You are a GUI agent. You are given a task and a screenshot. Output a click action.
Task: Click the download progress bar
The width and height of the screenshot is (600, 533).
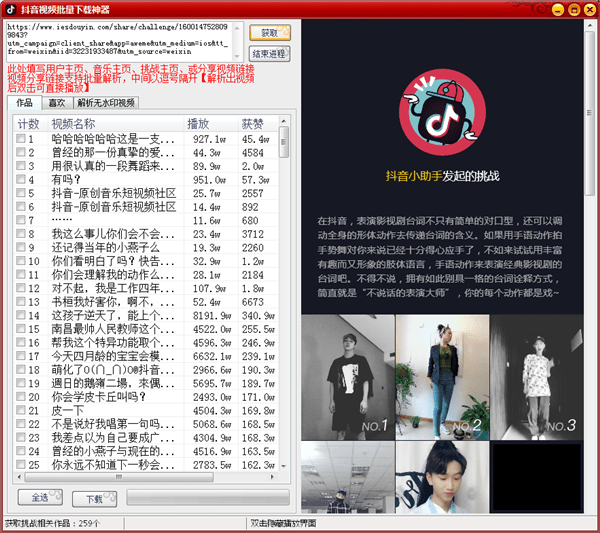[208, 498]
